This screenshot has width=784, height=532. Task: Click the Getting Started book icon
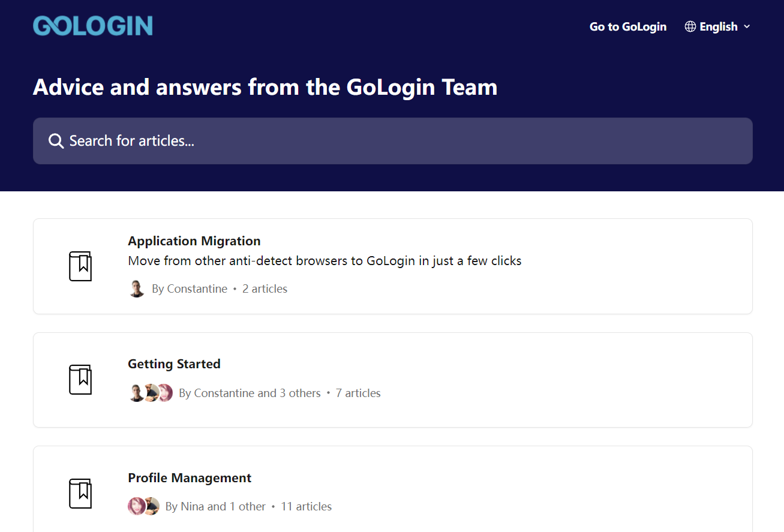click(80, 380)
